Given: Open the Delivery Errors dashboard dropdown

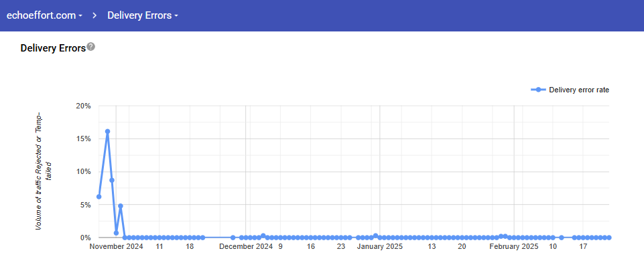Looking at the screenshot, I should pyautogui.click(x=143, y=15).
